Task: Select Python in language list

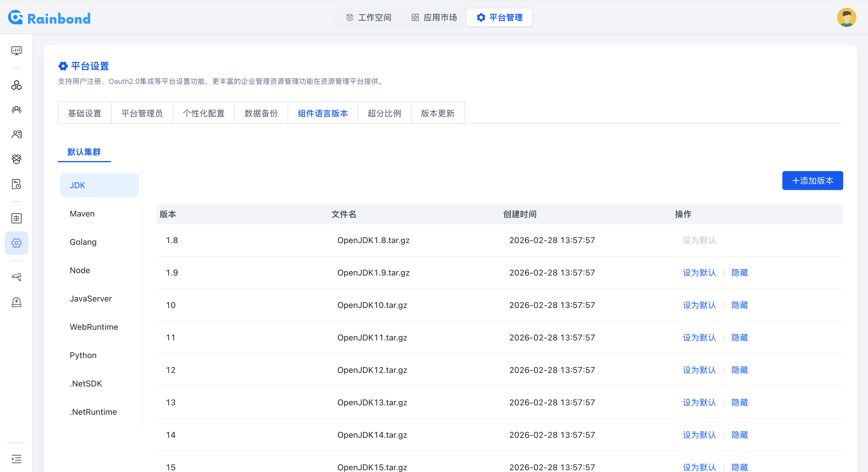Action: coord(83,355)
